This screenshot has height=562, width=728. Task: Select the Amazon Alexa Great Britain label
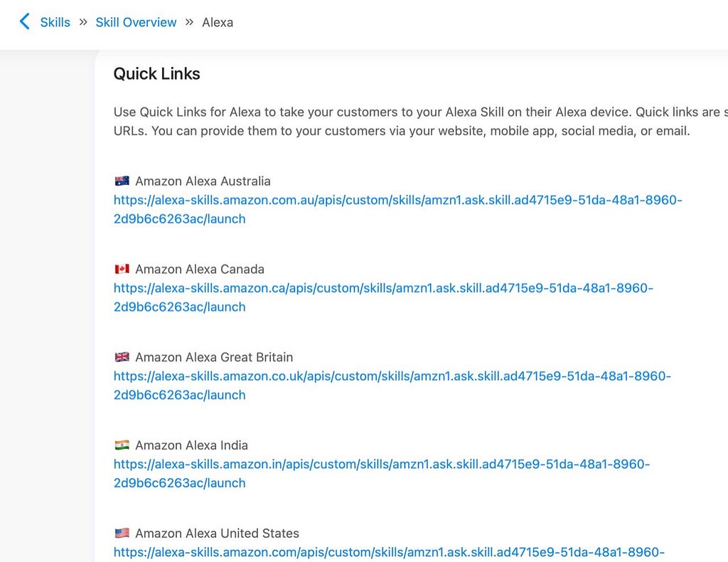click(x=214, y=357)
